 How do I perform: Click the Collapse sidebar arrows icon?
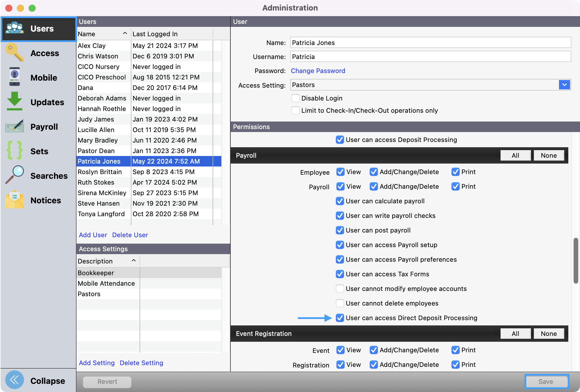pos(15,380)
